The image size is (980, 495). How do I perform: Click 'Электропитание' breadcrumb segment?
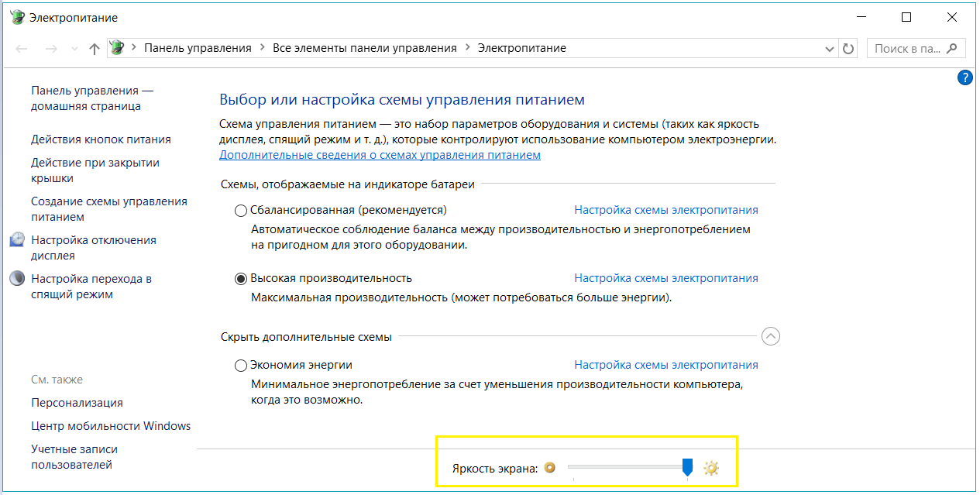pyautogui.click(x=522, y=48)
